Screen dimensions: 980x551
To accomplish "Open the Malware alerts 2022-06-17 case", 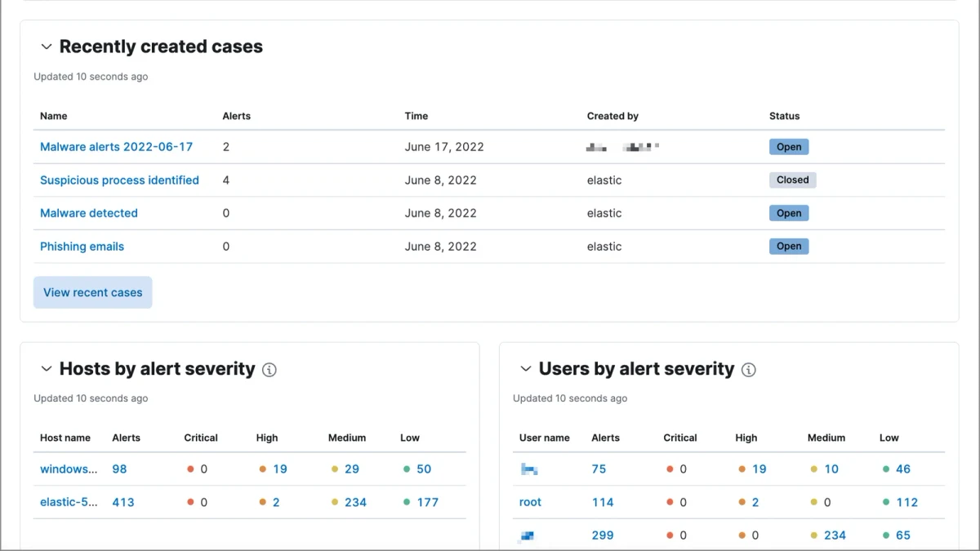I will tap(117, 147).
